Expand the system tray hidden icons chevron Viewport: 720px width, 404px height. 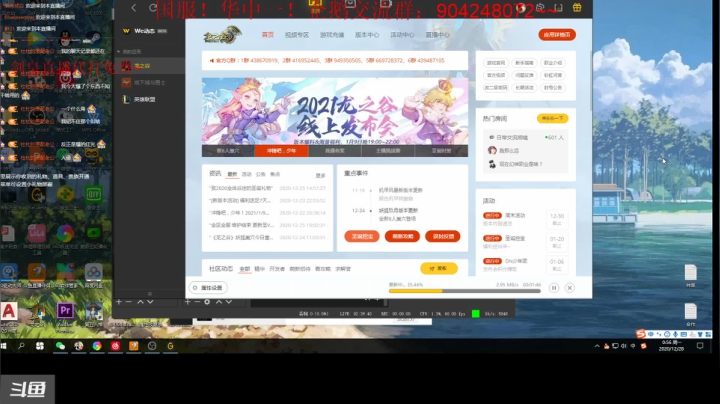point(597,346)
